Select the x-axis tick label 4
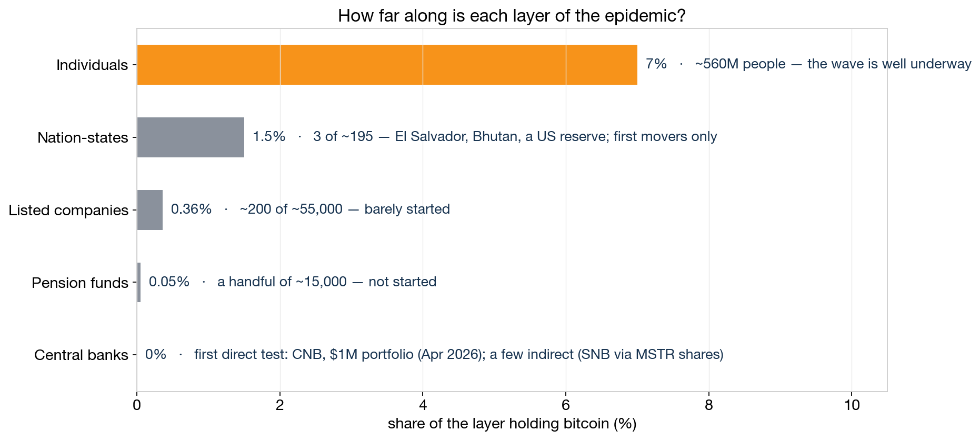The width and height of the screenshot is (980, 440). (423, 405)
